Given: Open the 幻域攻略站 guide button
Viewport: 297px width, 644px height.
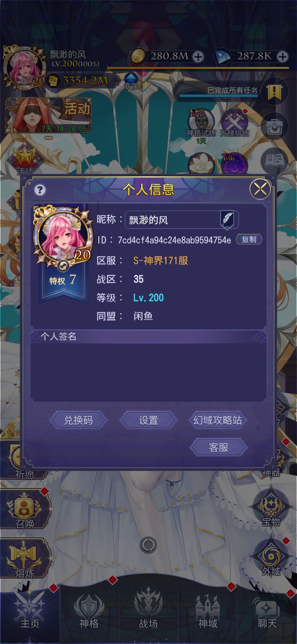Looking at the screenshot, I should coord(218,420).
